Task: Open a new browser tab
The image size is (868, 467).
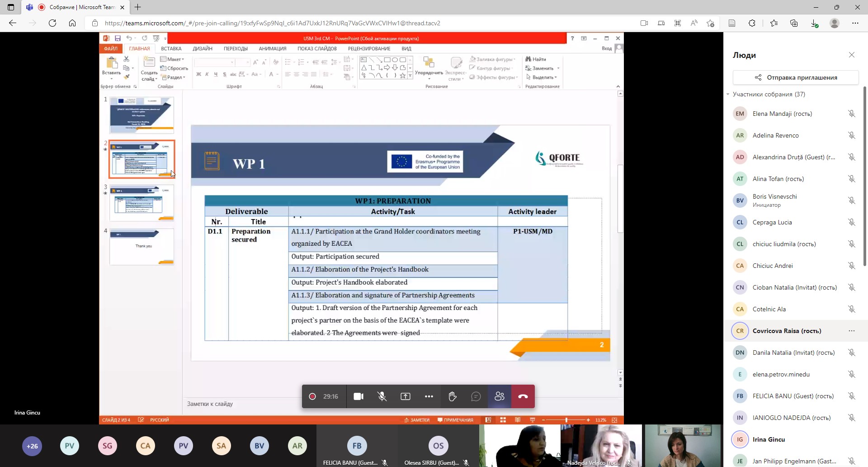Action: (138, 7)
